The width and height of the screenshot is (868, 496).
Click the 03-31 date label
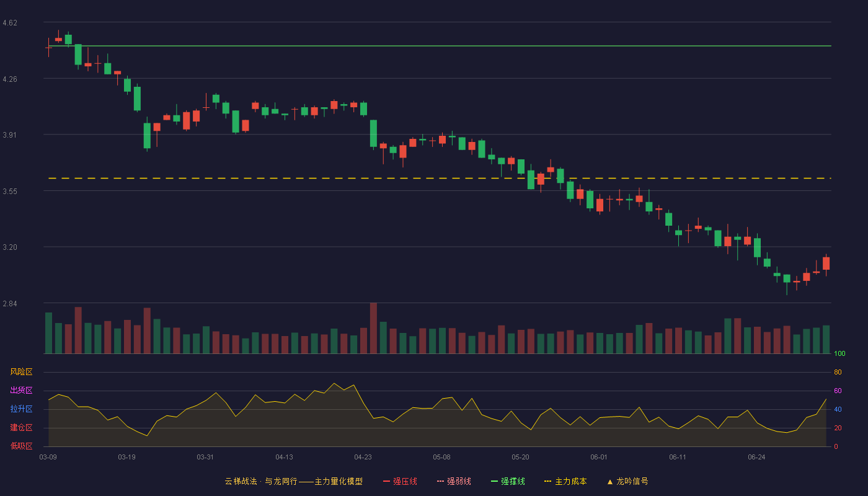[x=205, y=457]
